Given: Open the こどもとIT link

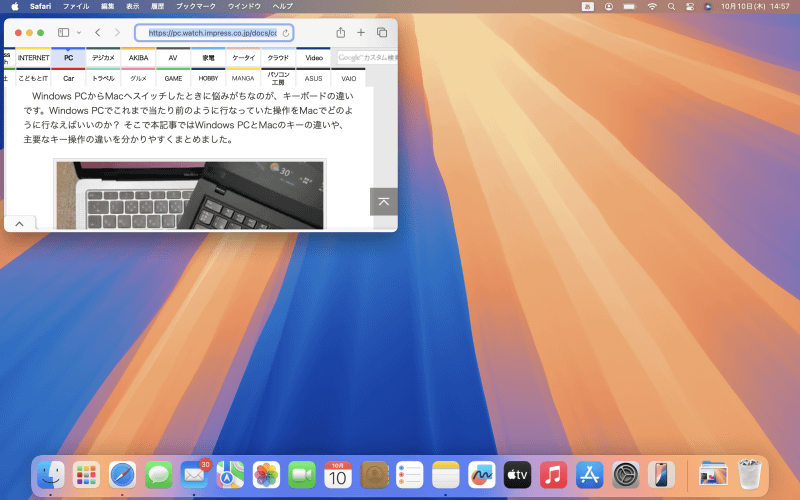Looking at the screenshot, I should tap(33, 78).
